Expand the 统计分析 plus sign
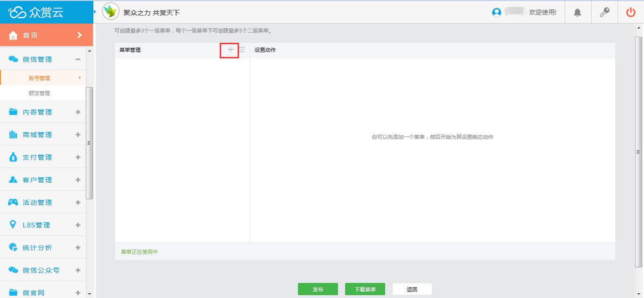The height and width of the screenshot is (298, 644). click(78, 248)
